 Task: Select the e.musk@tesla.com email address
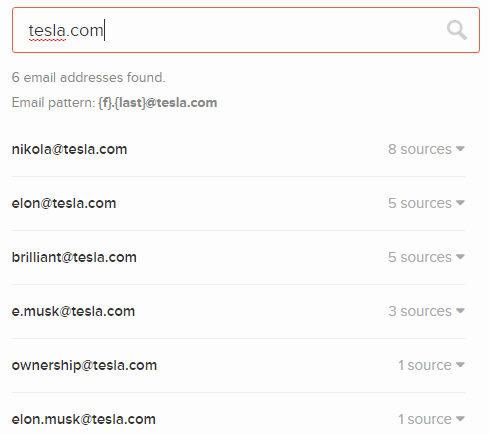tap(73, 311)
